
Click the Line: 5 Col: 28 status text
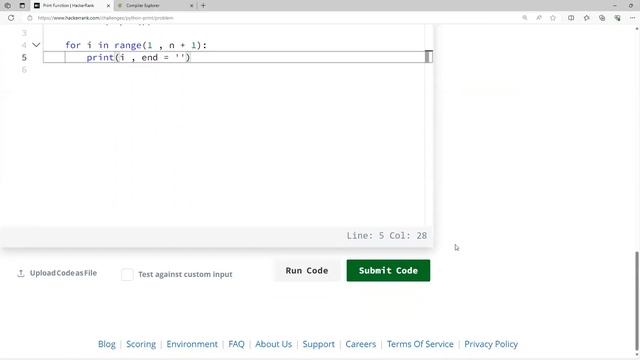387,236
